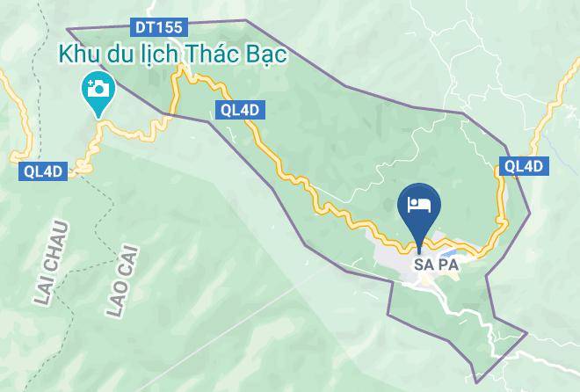Click the small blue lake in Sa Pa
This screenshot has height=392, width=580.
coord(449,255)
